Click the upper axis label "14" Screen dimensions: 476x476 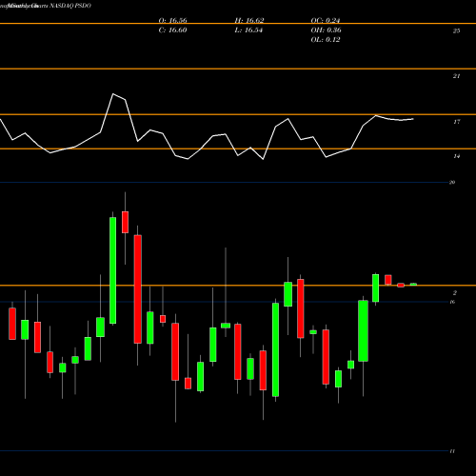tap(456, 156)
